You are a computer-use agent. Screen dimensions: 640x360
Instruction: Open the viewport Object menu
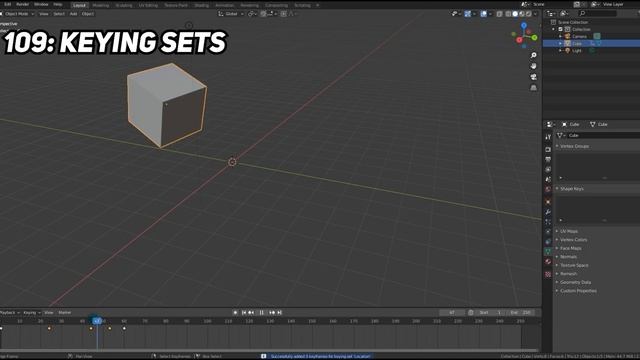(x=88, y=14)
